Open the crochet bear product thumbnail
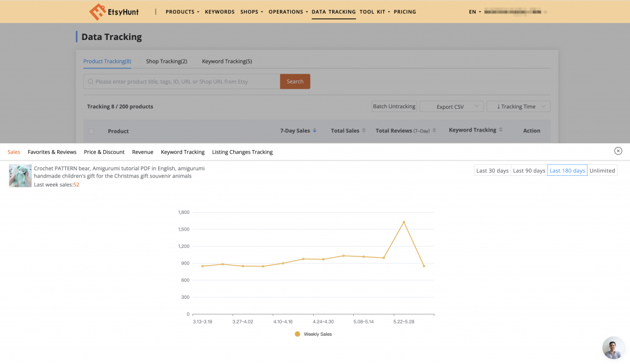630x364 pixels. (20, 175)
